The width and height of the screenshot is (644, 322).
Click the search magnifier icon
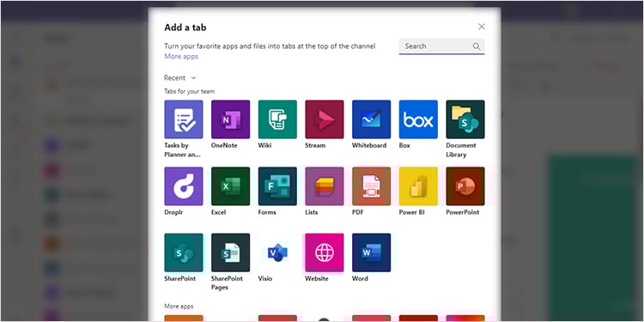[x=477, y=46]
